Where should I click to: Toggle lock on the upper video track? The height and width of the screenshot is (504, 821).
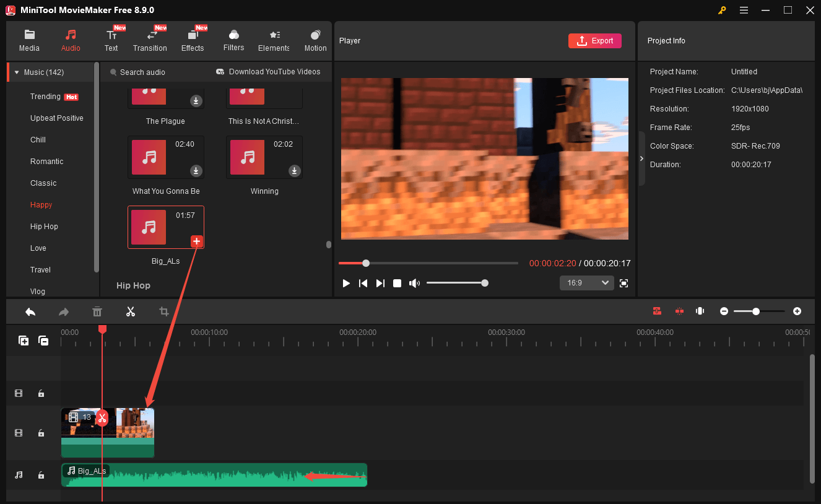(x=41, y=393)
